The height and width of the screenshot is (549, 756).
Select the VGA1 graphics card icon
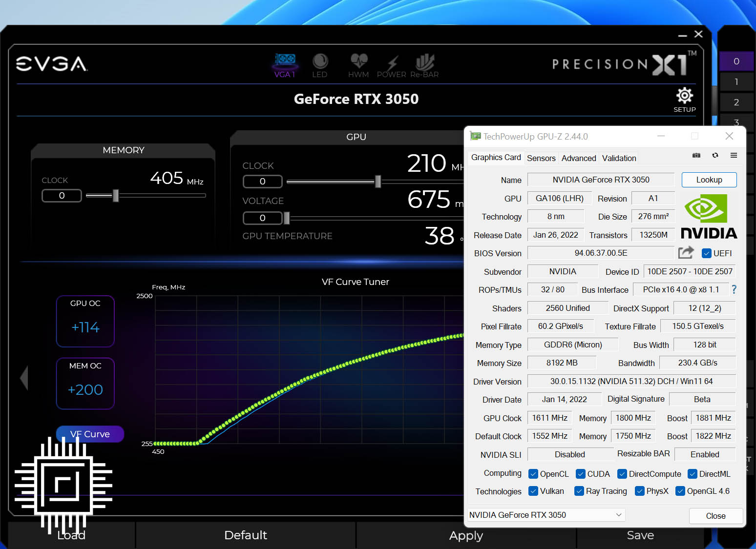coord(285,65)
